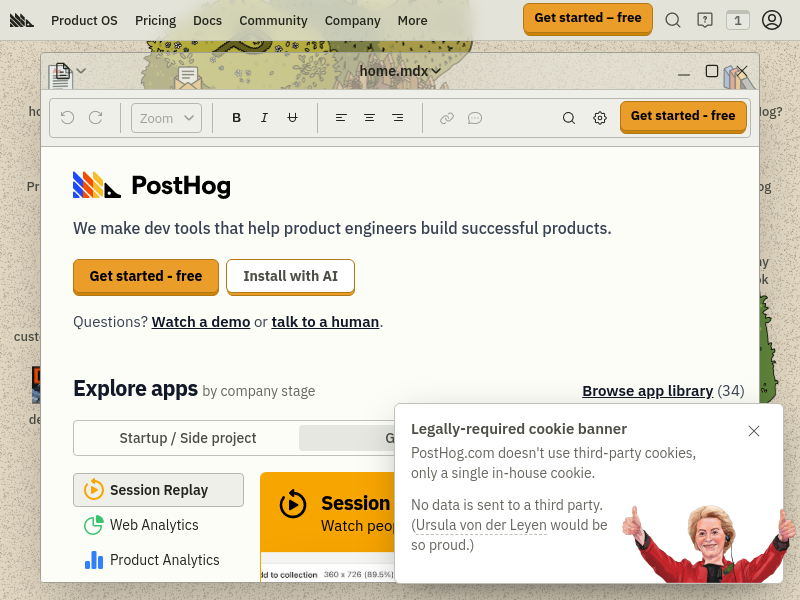Open the Pricing menu item
800x600 pixels.
coord(155,20)
